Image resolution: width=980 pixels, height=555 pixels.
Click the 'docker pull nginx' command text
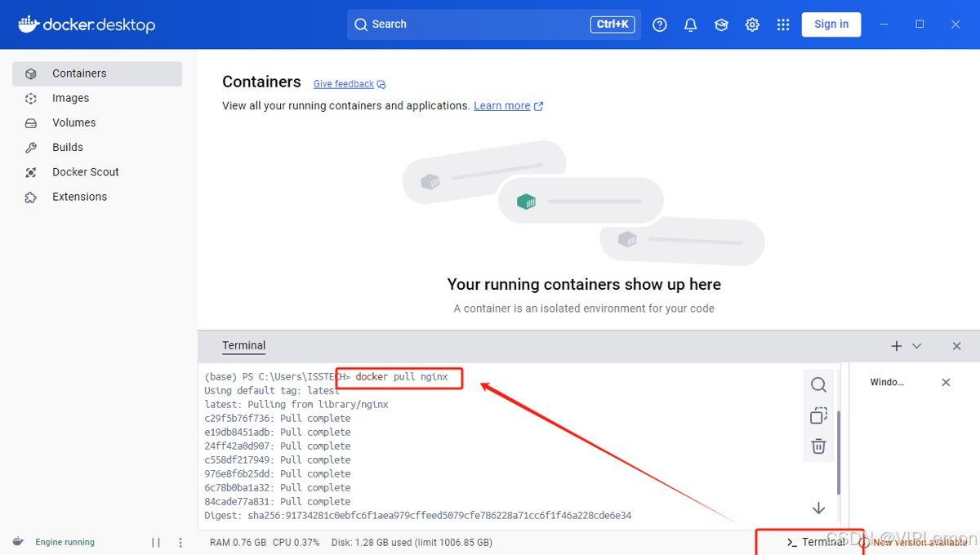(402, 377)
